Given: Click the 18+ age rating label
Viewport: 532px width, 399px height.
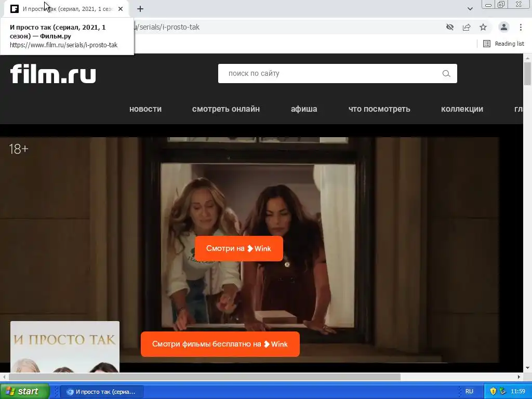Looking at the screenshot, I should point(19,149).
